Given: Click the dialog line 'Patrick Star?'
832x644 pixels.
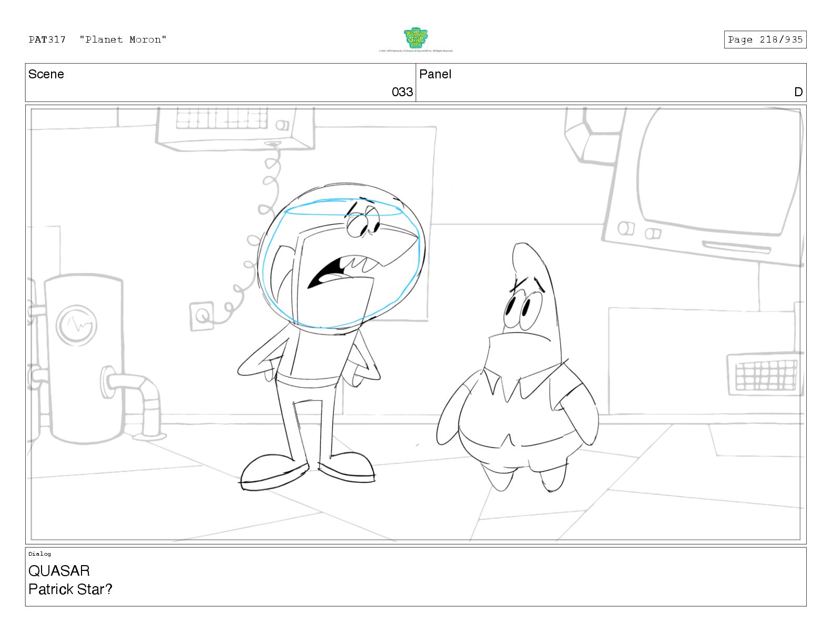Looking at the screenshot, I should (70, 589).
